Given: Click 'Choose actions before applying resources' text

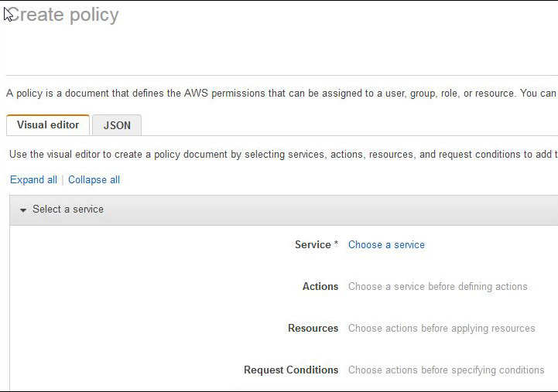Looking at the screenshot, I should pyautogui.click(x=441, y=329).
